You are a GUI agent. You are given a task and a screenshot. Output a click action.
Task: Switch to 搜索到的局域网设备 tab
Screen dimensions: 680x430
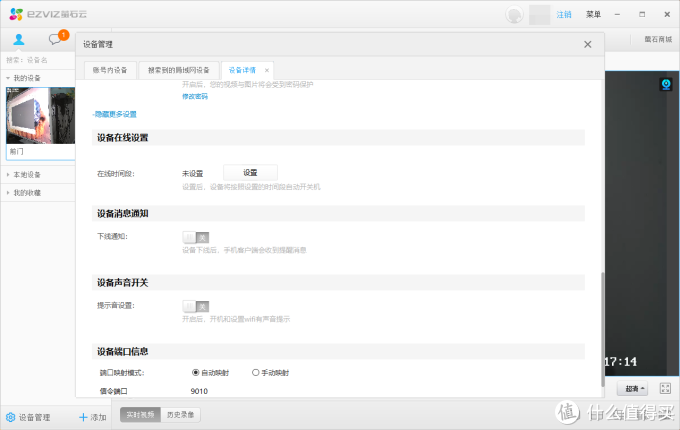[179, 70]
